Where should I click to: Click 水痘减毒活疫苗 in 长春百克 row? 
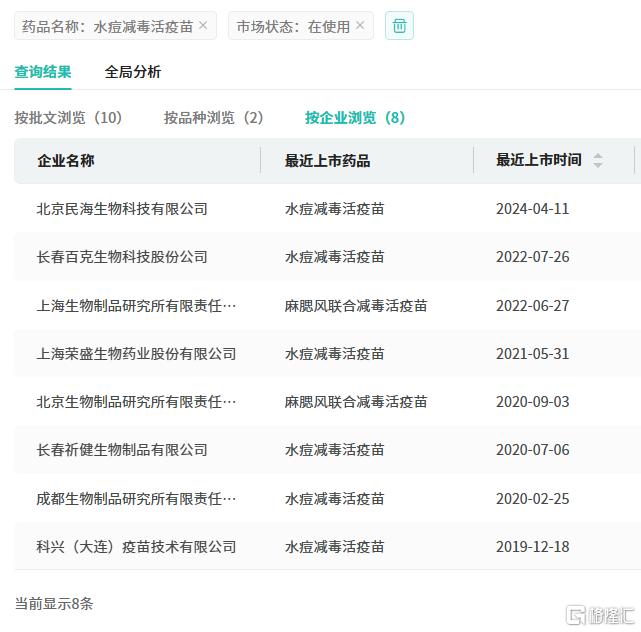click(335, 257)
